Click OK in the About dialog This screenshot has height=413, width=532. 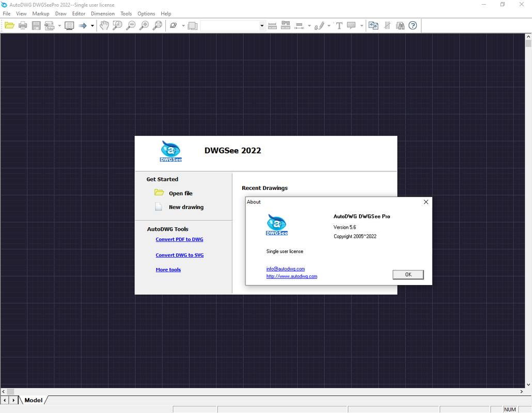408,275
